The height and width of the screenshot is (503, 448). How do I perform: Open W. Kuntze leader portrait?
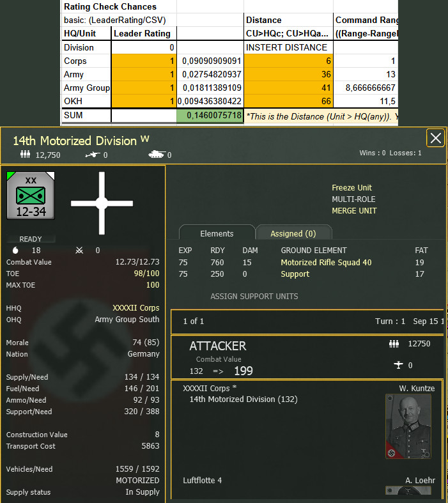point(408,426)
